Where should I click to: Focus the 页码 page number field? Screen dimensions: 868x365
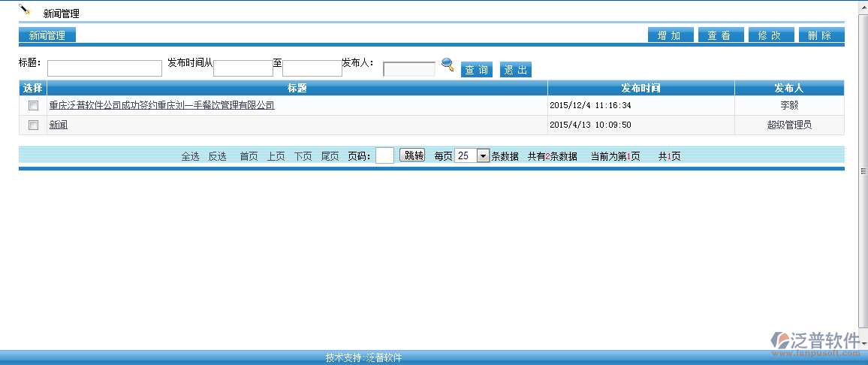point(384,155)
